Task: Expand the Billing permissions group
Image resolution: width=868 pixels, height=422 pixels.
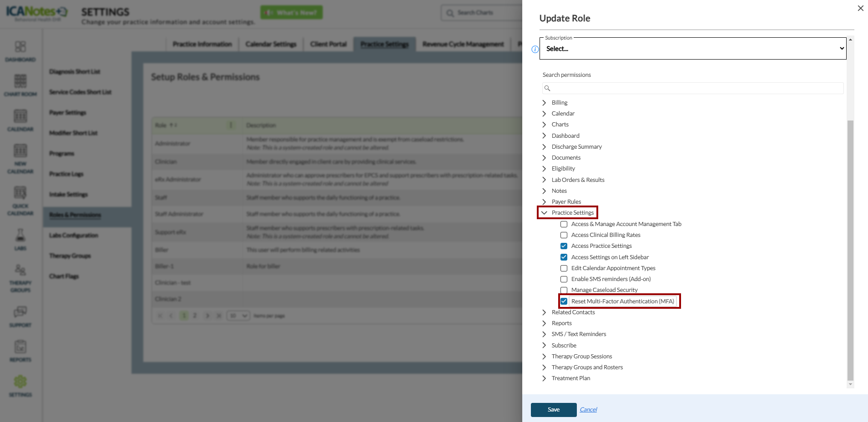Action: pyautogui.click(x=544, y=103)
